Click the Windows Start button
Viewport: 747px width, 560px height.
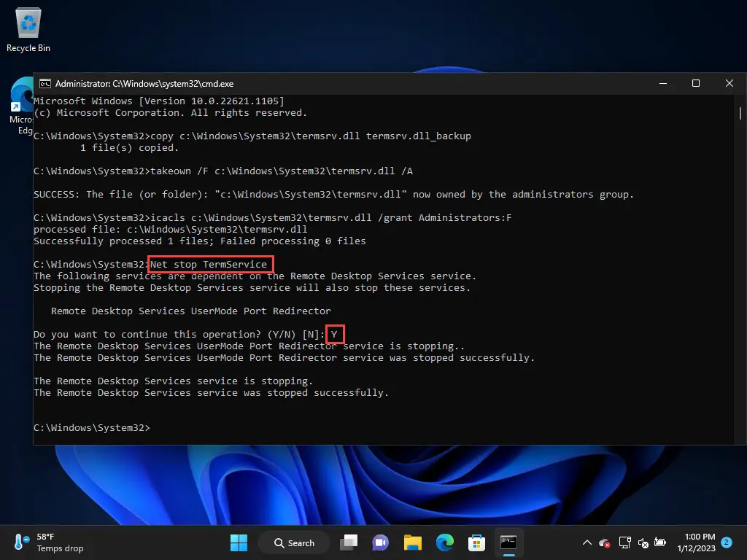pyautogui.click(x=239, y=542)
